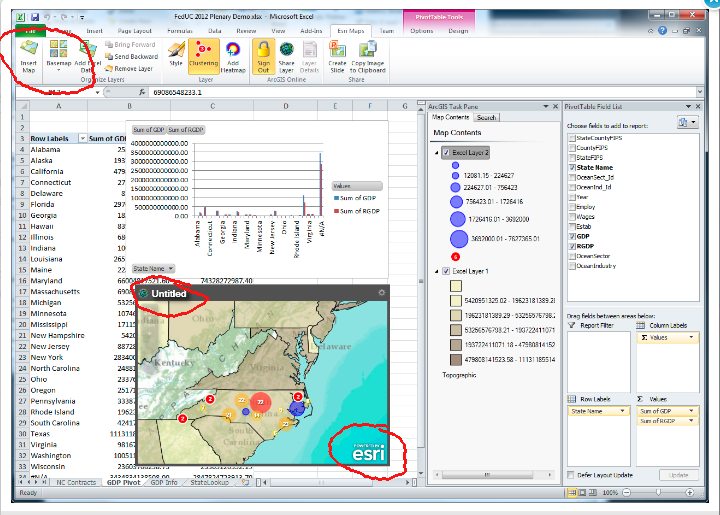The image size is (720, 515).
Task: Uncheck the Excel Layer 2 checkbox
Action: coord(446,152)
